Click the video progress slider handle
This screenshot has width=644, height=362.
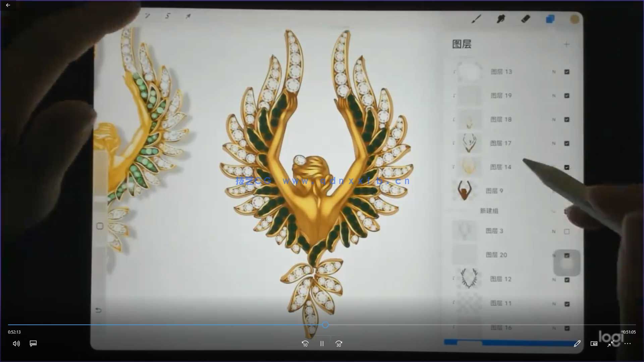(x=325, y=325)
